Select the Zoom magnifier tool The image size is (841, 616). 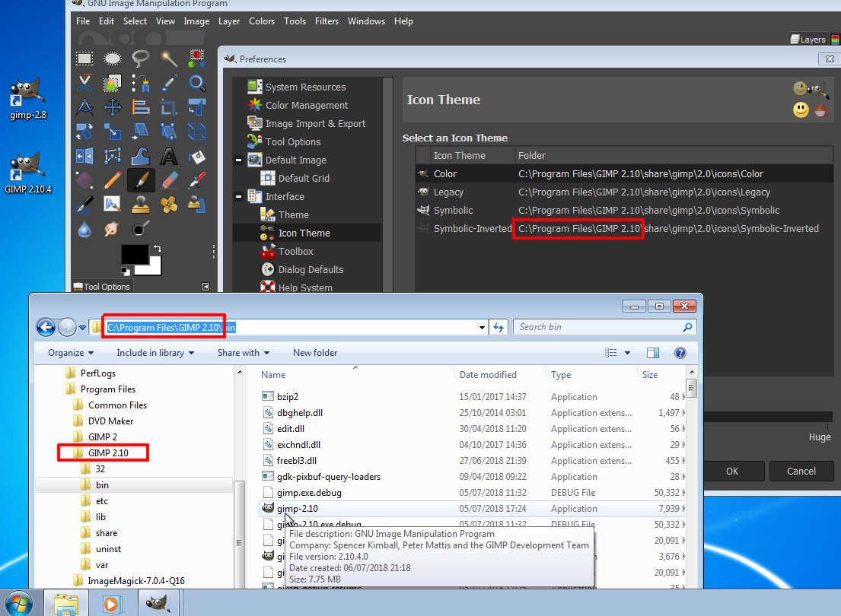197,83
